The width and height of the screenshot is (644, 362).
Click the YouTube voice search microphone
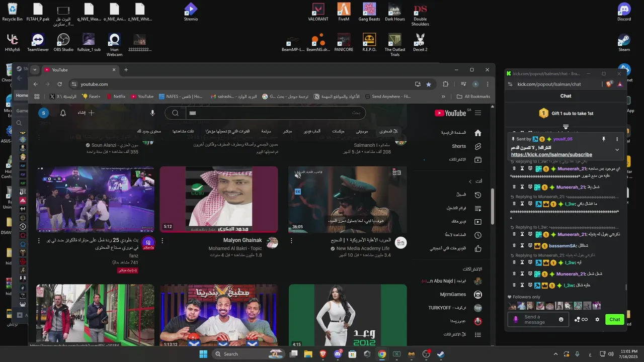coord(152,113)
